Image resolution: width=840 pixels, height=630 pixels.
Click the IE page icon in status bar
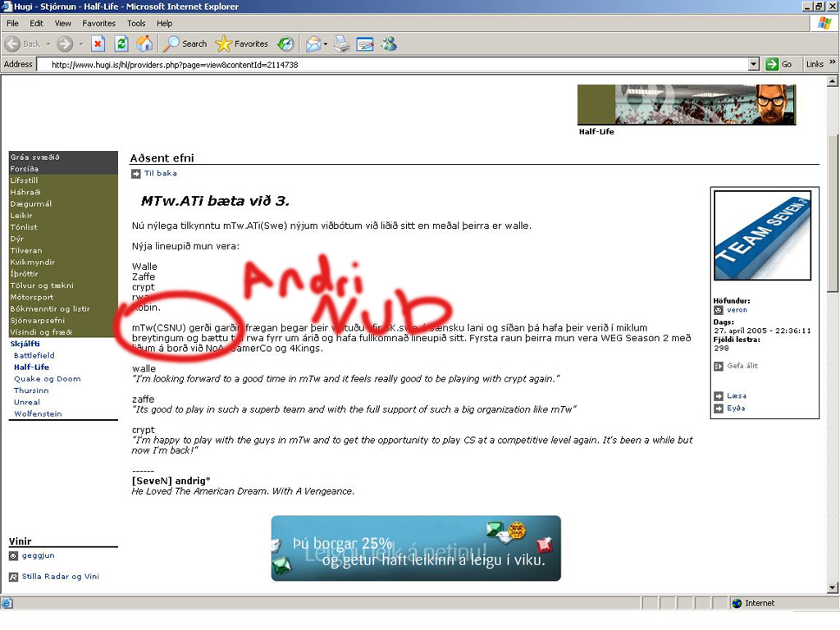pos(7,603)
